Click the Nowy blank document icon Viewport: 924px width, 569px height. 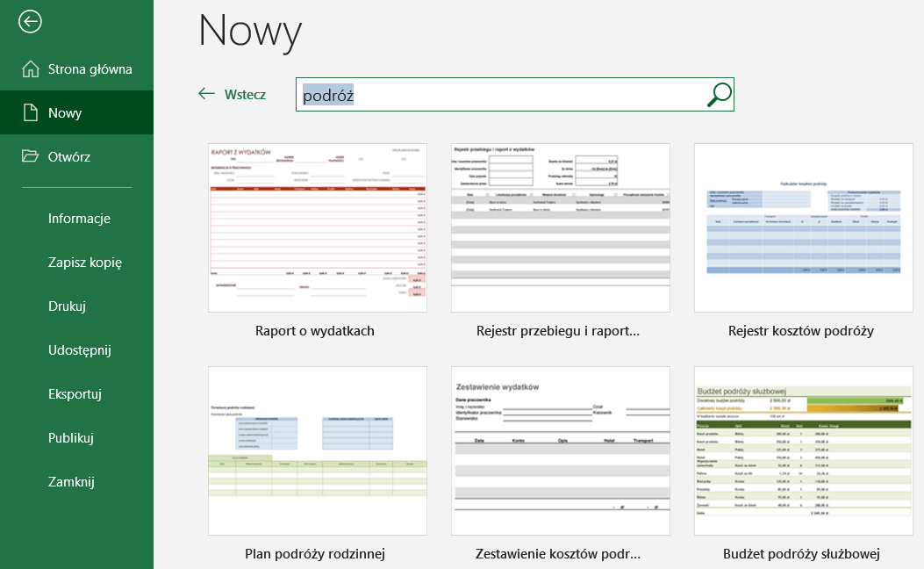coord(31,113)
